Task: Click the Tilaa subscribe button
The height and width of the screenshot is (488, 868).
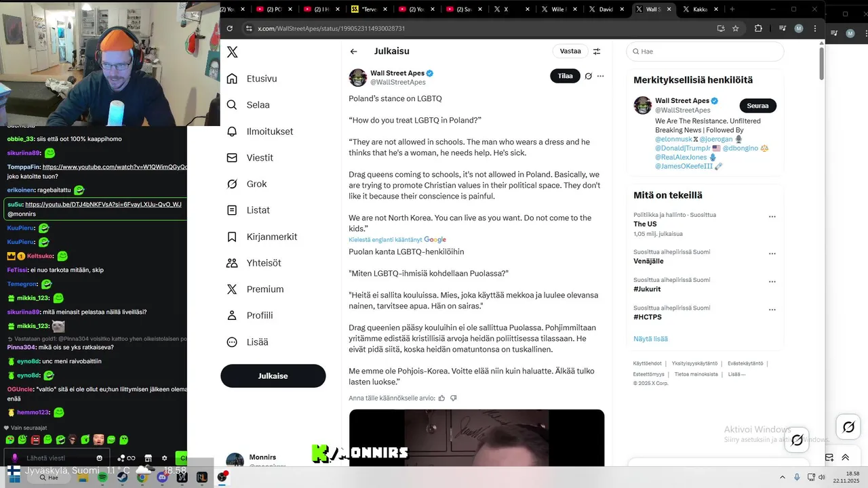Action: click(x=565, y=76)
